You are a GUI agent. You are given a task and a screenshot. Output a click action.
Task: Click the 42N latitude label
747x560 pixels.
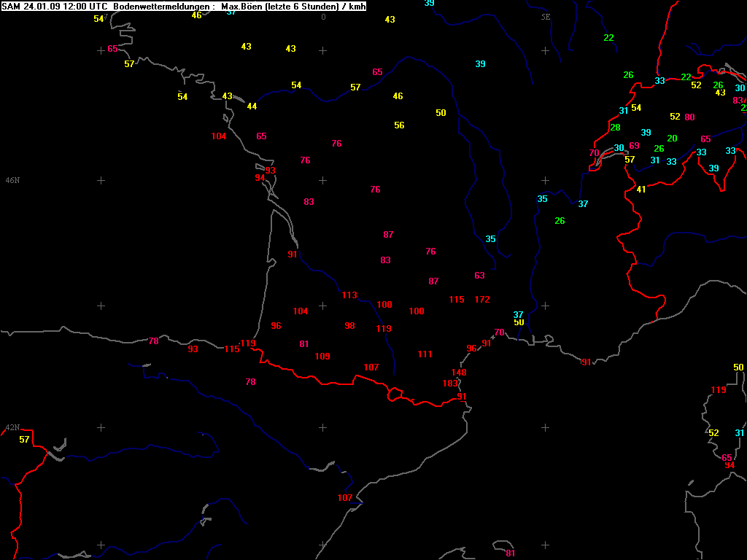(x=12, y=427)
